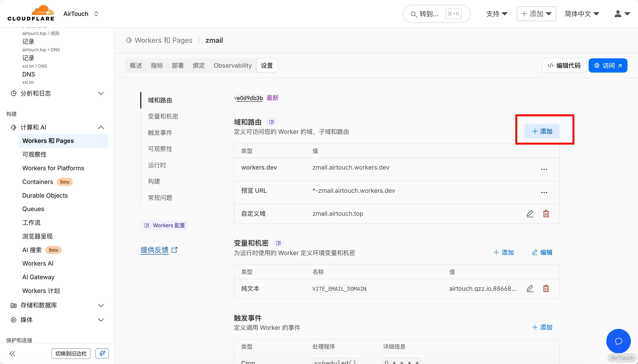Viewport: 638px width, 364px height.
Task: Edit the VITE_EMAIL_DOMAIN variable with pencil icon
Action: coord(530,289)
